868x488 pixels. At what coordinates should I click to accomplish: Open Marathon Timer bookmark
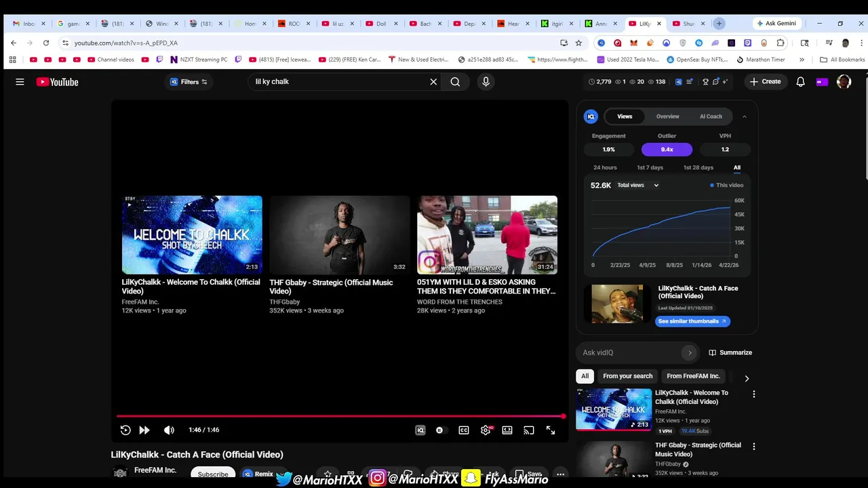[761, 60]
